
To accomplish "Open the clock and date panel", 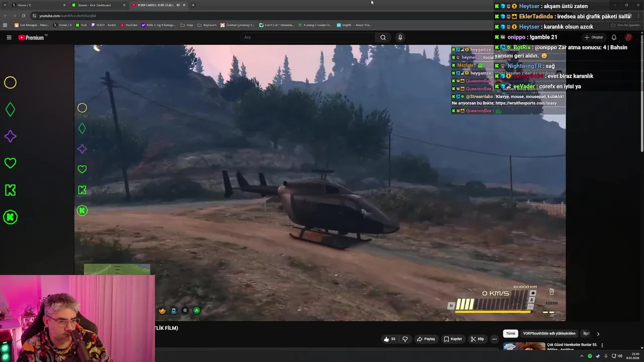I will pyautogui.click(x=632, y=356).
